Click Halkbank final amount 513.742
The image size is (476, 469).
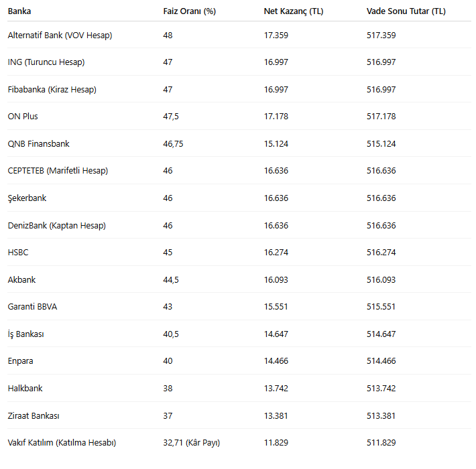(x=381, y=389)
